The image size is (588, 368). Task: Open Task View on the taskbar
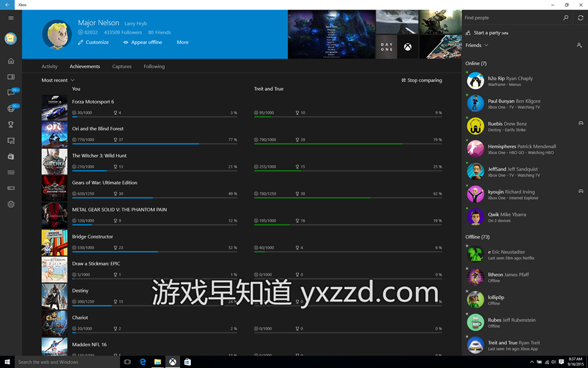coord(127,362)
